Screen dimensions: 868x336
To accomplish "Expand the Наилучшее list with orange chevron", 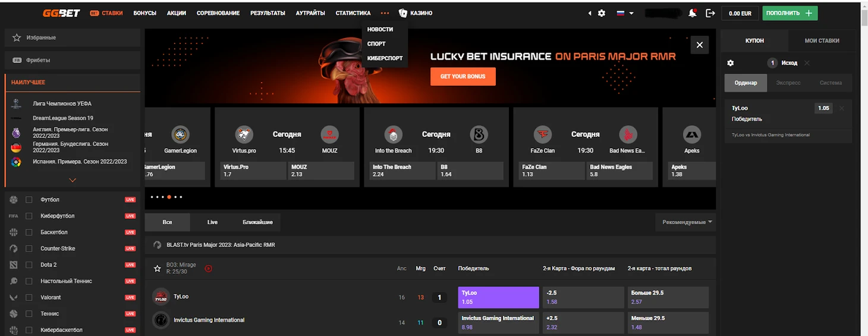I will [x=73, y=180].
